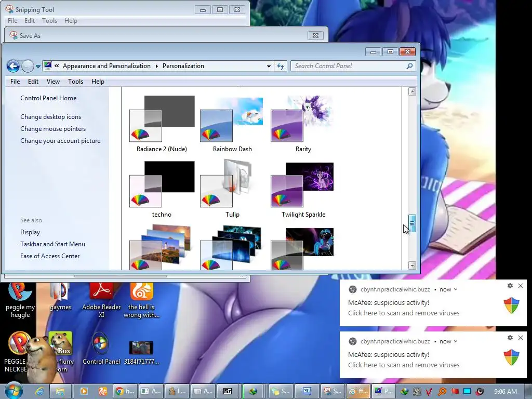Open Change desktop icons link
Viewport: 532px width, 399px height.
click(x=50, y=117)
